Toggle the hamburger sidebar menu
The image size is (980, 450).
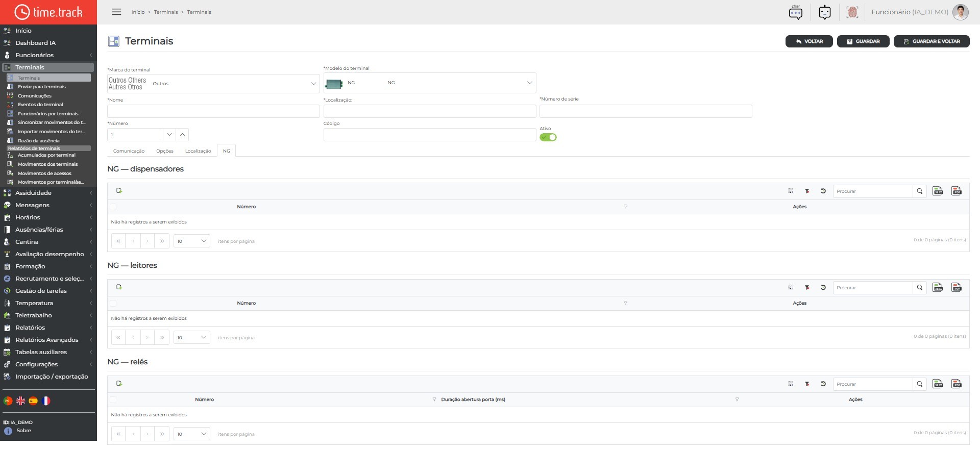coord(116,12)
